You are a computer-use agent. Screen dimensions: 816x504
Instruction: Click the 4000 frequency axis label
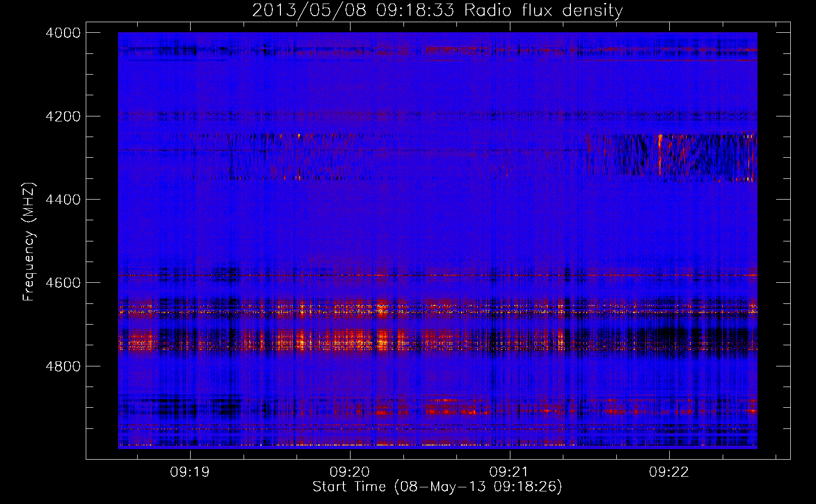tap(63, 33)
